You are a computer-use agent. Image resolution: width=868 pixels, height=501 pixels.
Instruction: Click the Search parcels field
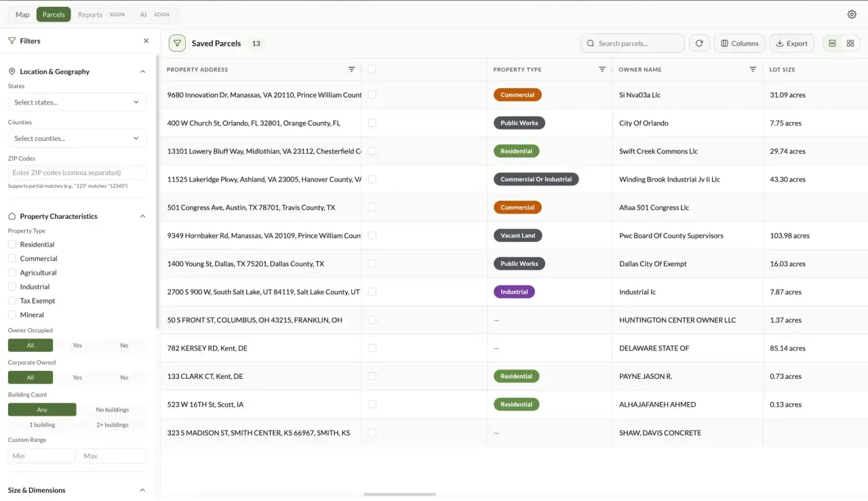pos(633,43)
